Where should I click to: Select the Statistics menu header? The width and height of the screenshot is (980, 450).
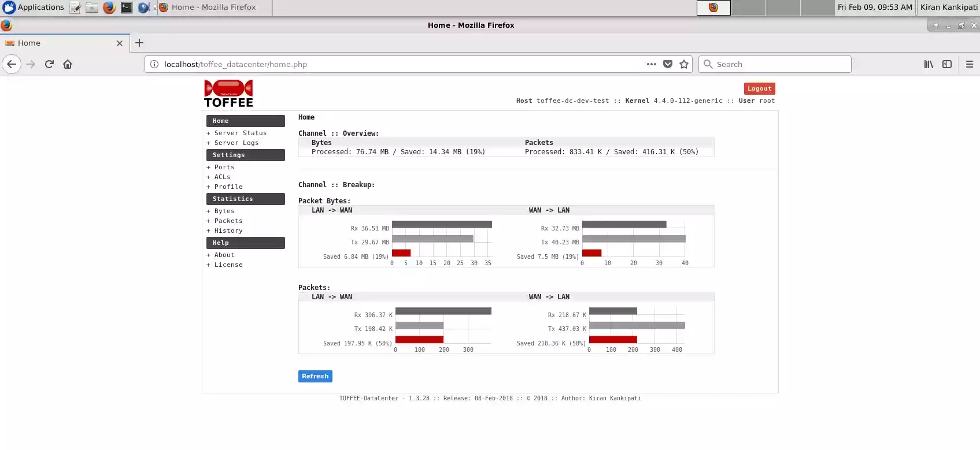tap(245, 199)
